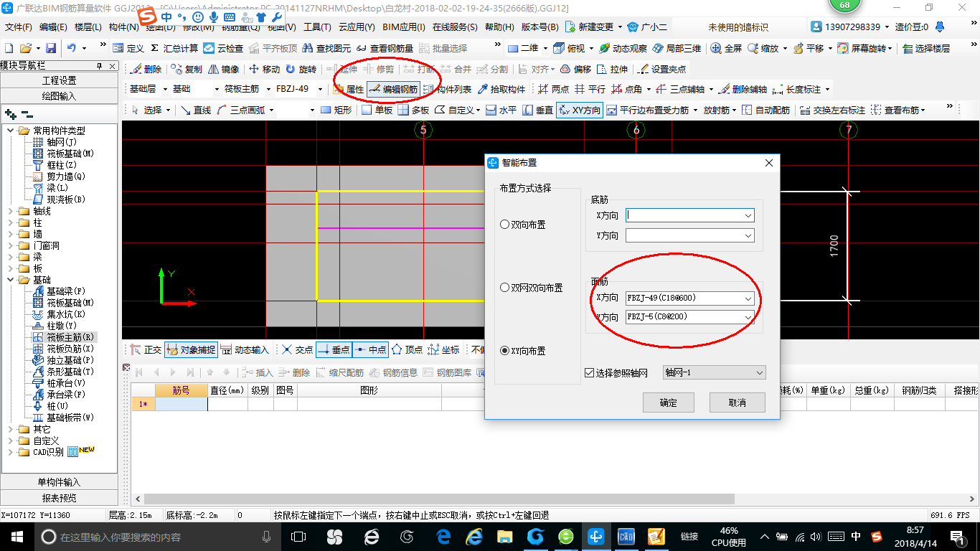The image size is (980, 551).
Task: Activate 拾取构件 pick component tool
Action: [x=501, y=90]
